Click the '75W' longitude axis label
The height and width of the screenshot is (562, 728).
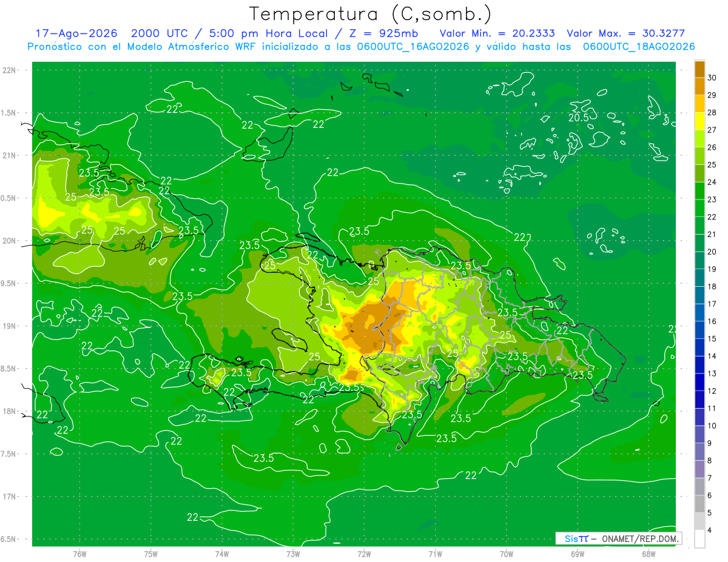point(151,554)
